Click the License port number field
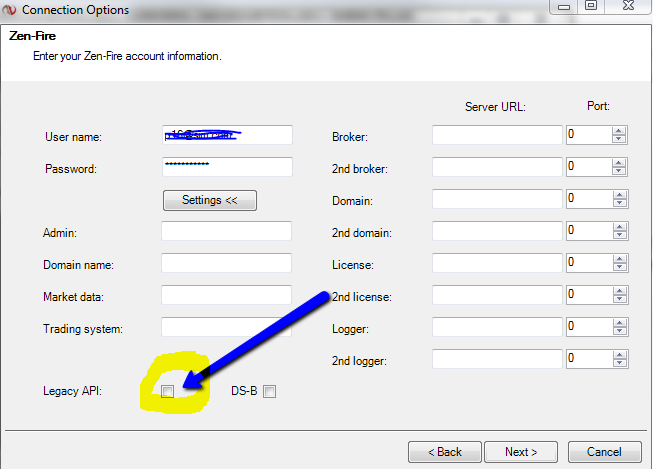Screen dimensions: 653x469 tap(589, 263)
